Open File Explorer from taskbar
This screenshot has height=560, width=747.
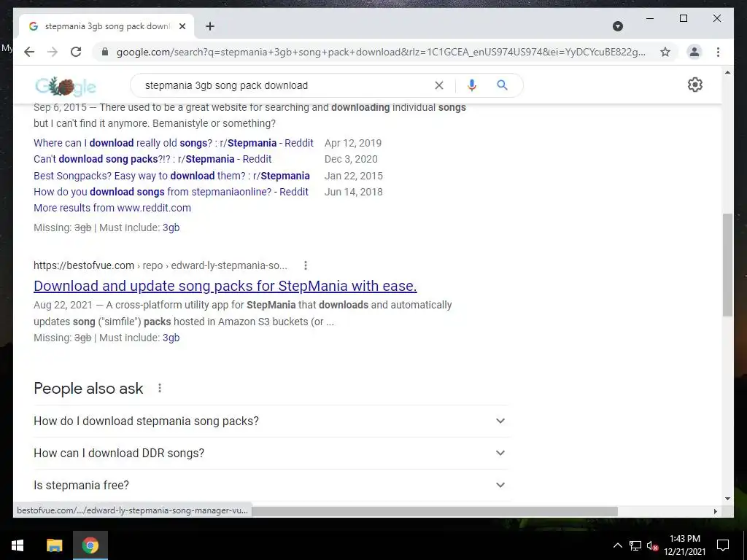click(54, 545)
